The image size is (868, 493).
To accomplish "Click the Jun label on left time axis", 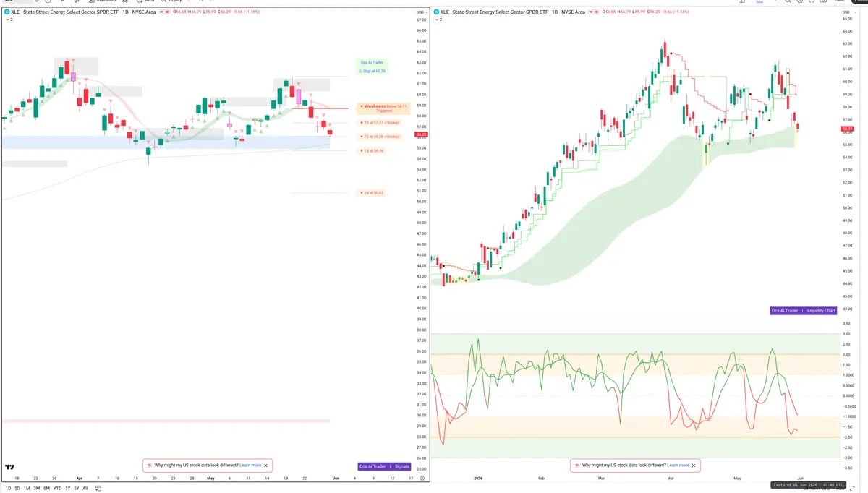I will click(x=336, y=479).
